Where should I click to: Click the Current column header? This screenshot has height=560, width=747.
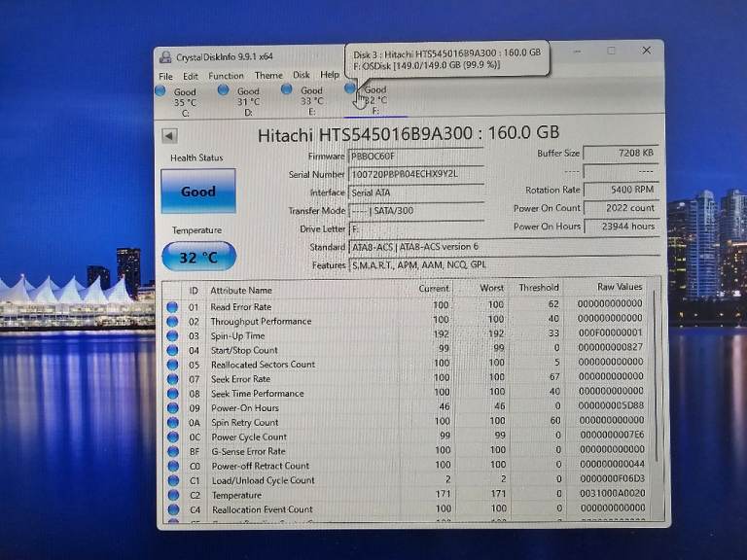click(x=434, y=289)
